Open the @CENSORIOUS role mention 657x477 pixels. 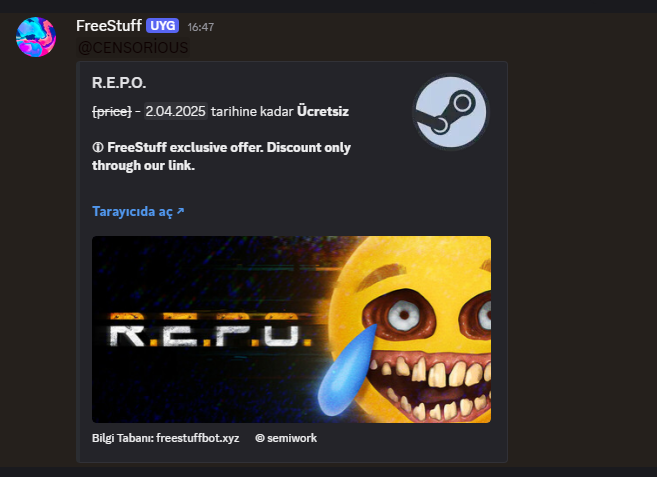133,47
